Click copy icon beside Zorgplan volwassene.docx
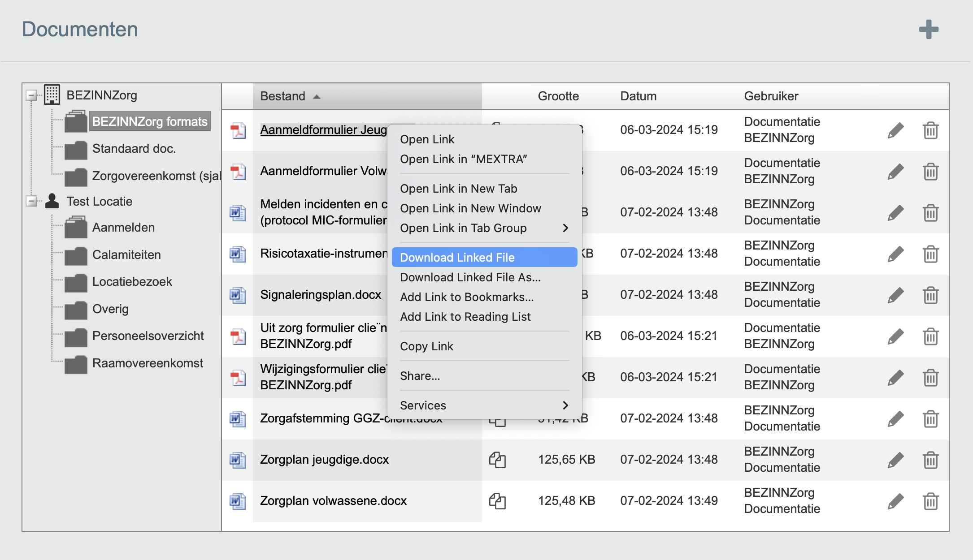 click(497, 501)
